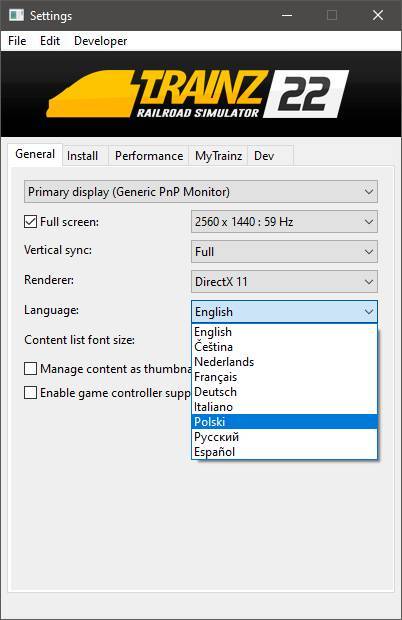Switch to the Performance tab
This screenshot has width=402, height=620.
point(149,156)
